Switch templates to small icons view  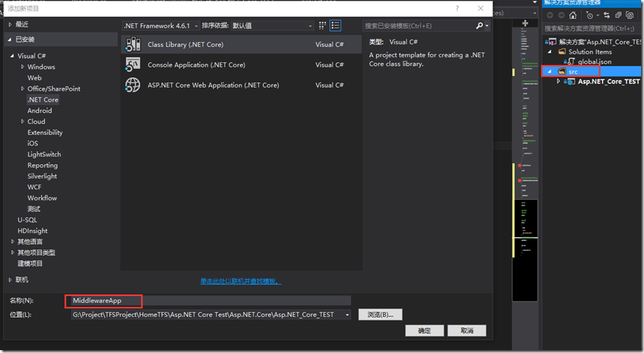(322, 25)
